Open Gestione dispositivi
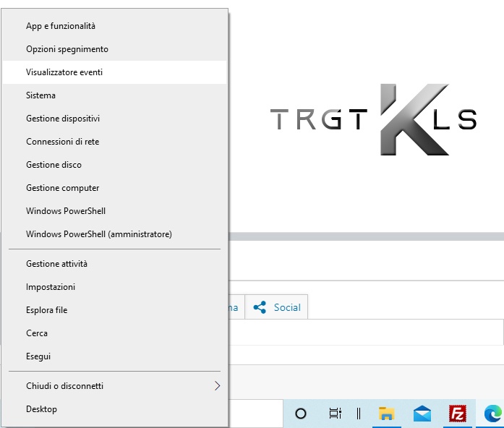The height and width of the screenshot is (428, 504). pyautogui.click(x=63, y=119)
